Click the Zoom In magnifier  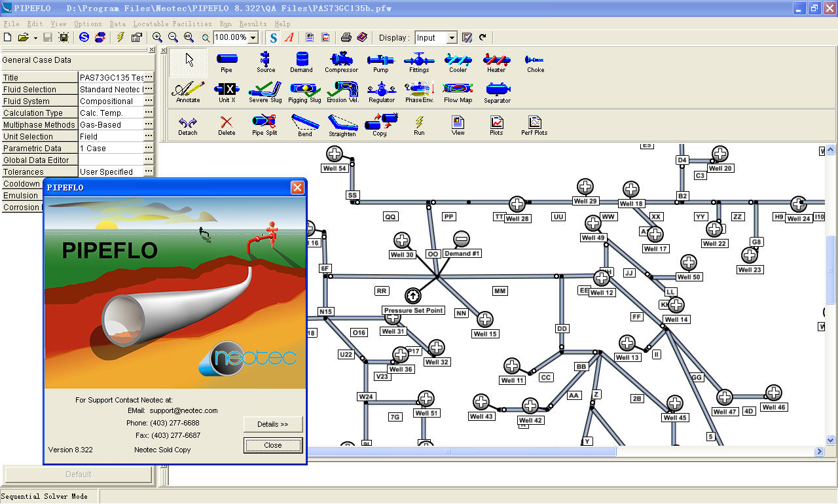157,37
